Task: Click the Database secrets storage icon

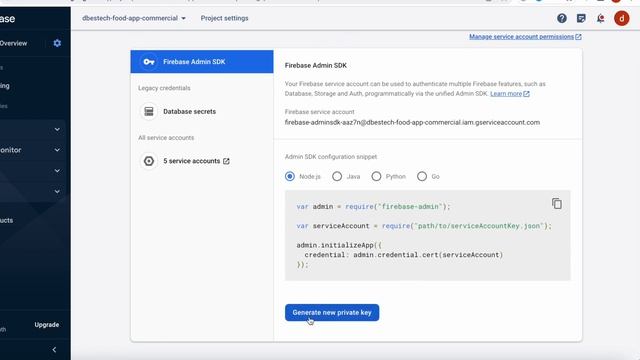Action: tap(149, 111)
